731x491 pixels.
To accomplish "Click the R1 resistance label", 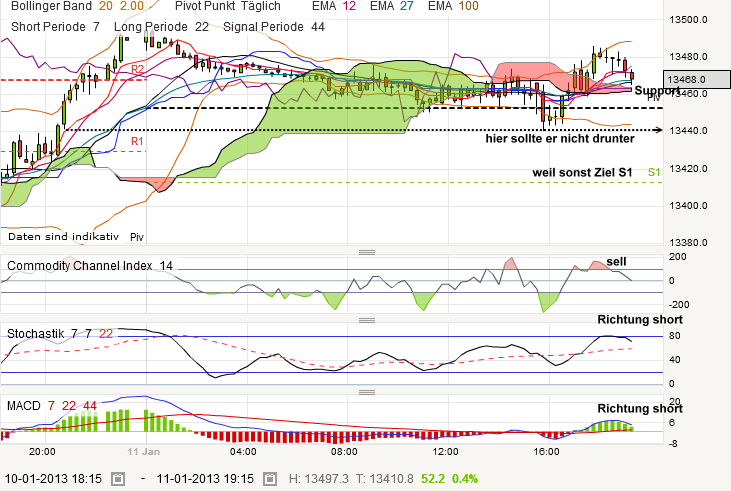I will [x=137, y=141].
